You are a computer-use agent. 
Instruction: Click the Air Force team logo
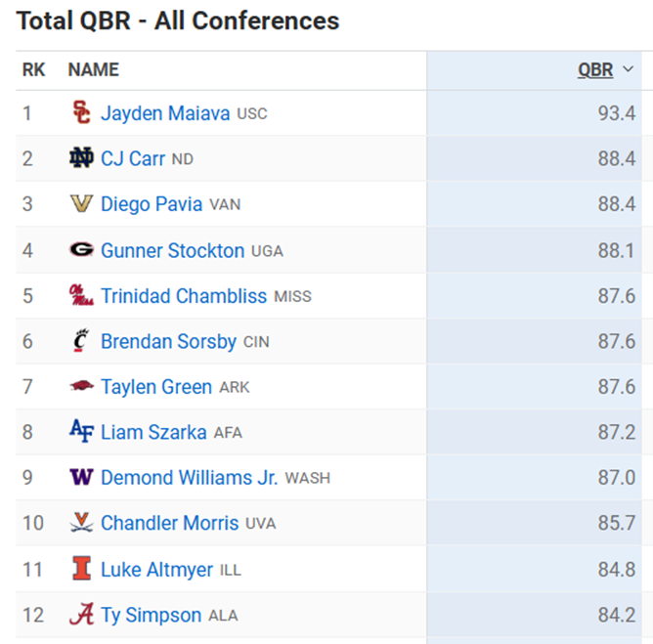tap(82, 432)
